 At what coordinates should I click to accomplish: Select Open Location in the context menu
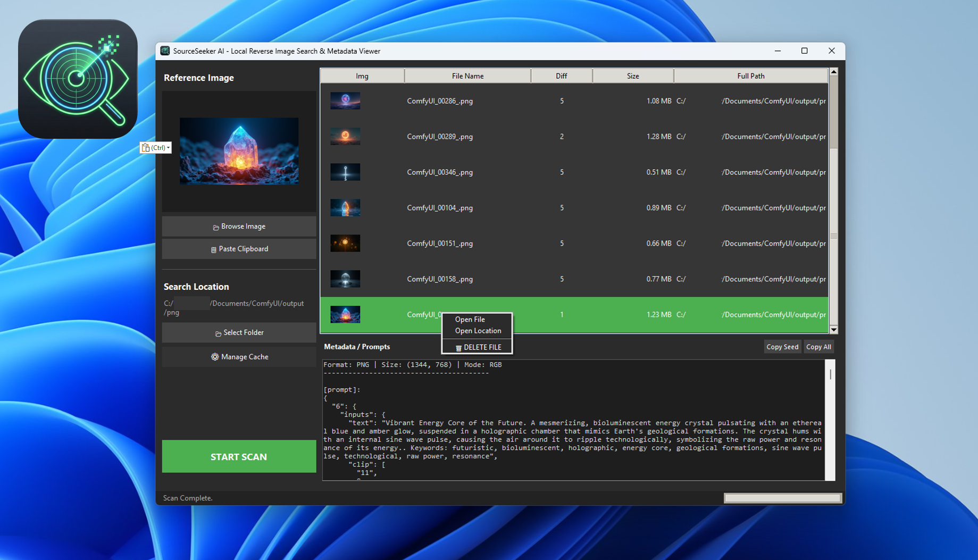point(477,330)
